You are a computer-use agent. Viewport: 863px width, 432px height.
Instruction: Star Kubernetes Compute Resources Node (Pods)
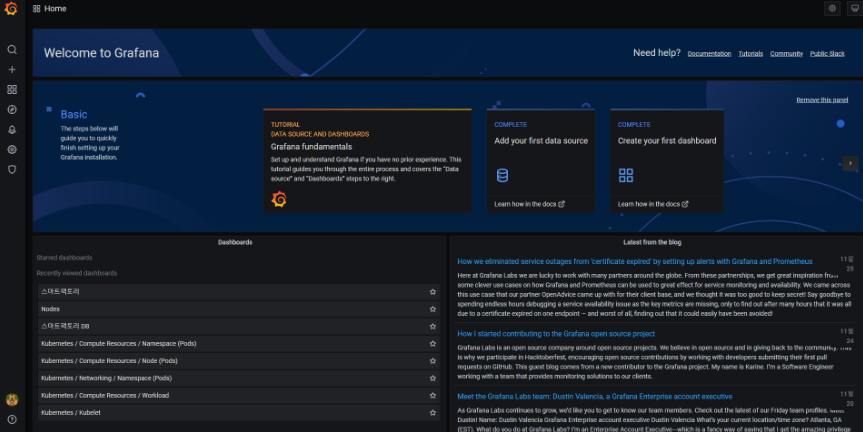pyautogui.click(x=433, y=361)
